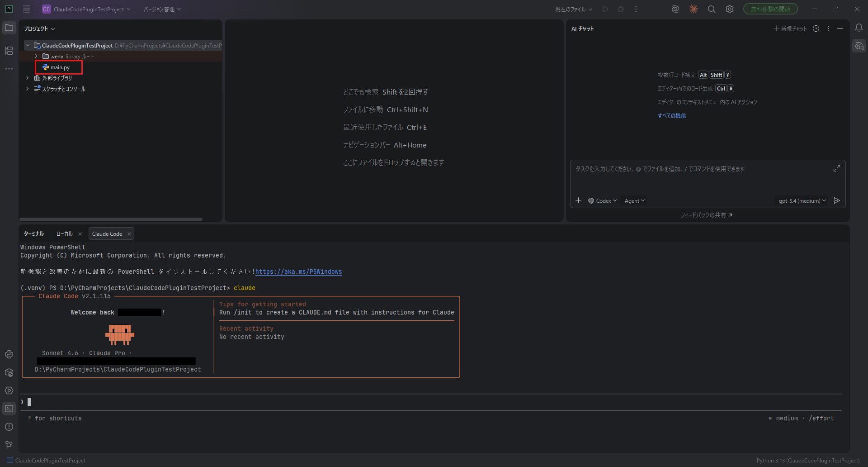868x467 pixels.
Task: Open IDE settings gear icon
Action: point(729,9)
